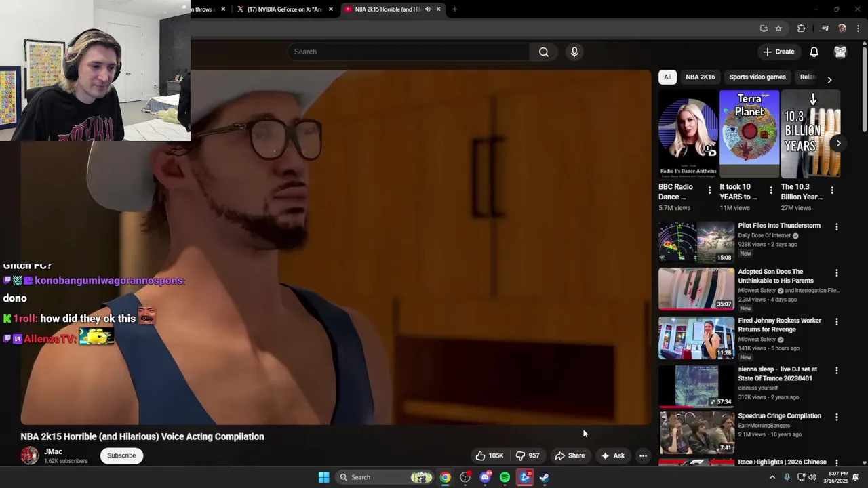Viewport: 868px width, 488px height.
Task: Select the All filter chip
Action: (x=667, y=77)
